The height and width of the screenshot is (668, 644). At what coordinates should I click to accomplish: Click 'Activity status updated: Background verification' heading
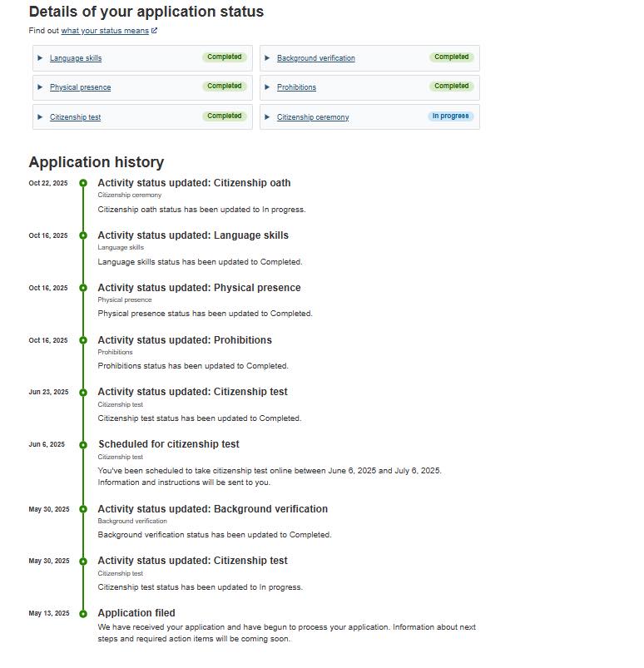click(213, 509)
